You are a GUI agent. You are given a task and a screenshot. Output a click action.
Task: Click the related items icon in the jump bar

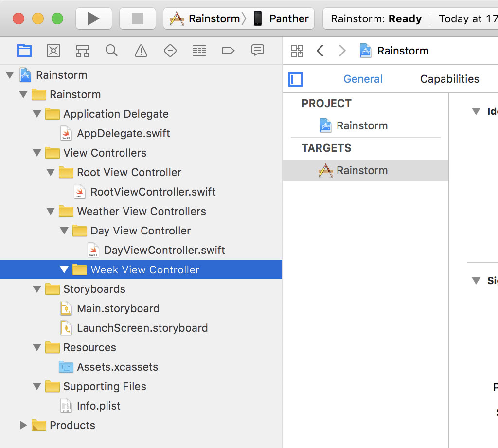[297, 50]
